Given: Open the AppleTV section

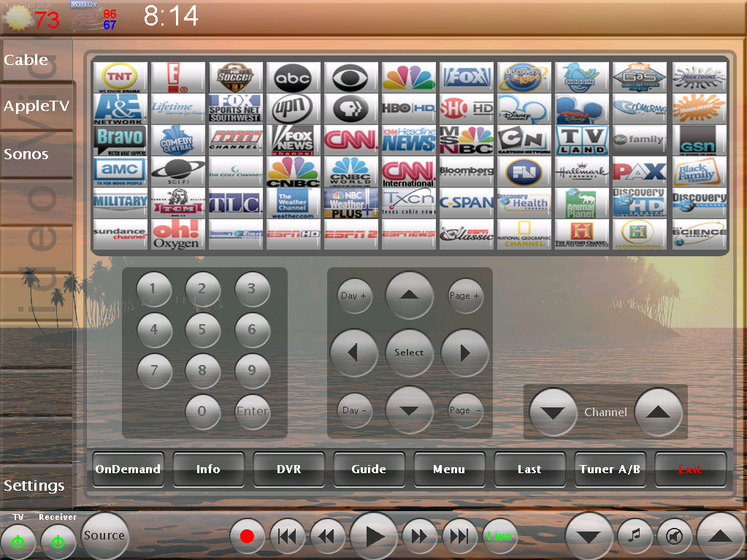Looking at the screenshot, I should tap(37, 106).
